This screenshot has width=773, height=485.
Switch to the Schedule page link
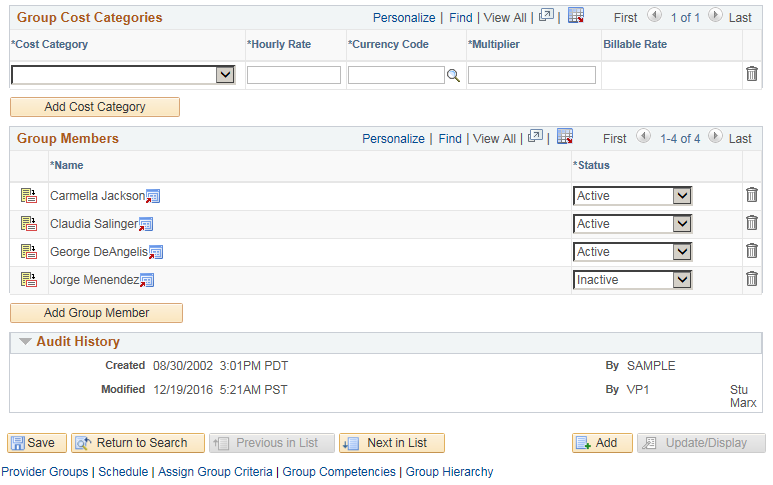click(123, 472)
